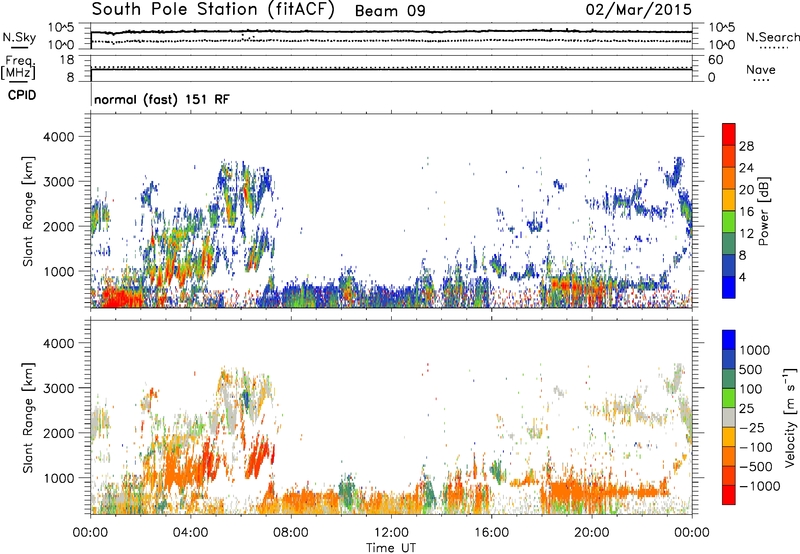Click the '-25' label on Velocity colorbar

click(752, 428)
